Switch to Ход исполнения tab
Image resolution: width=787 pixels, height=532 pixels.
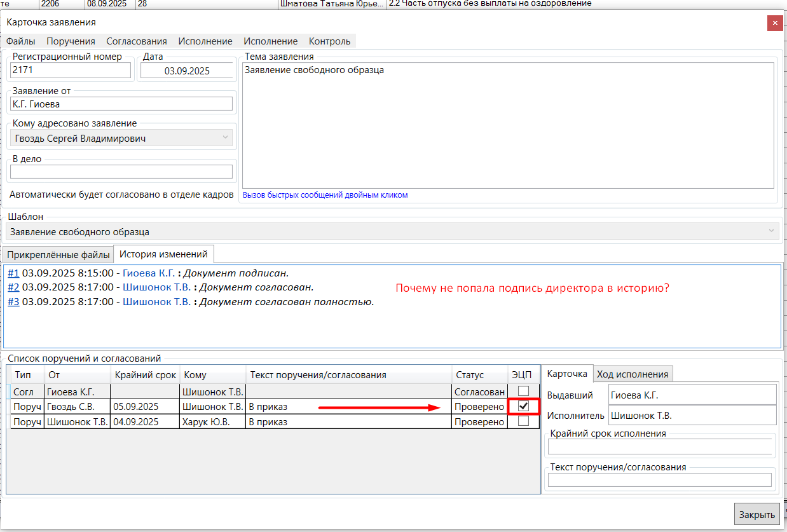[633, 374]
